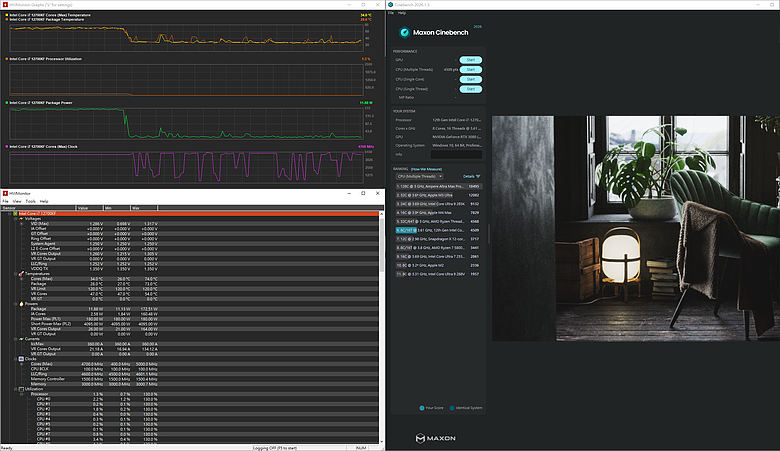780x451 pixels.
Task: Click the Cores (Max) Clock graph
Action: pos(187,167)
